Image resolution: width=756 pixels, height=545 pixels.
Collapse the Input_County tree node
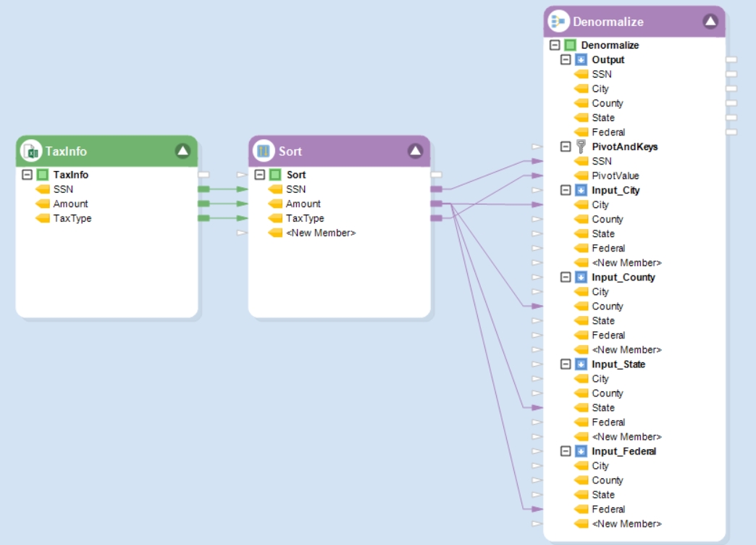coord(566,277)
